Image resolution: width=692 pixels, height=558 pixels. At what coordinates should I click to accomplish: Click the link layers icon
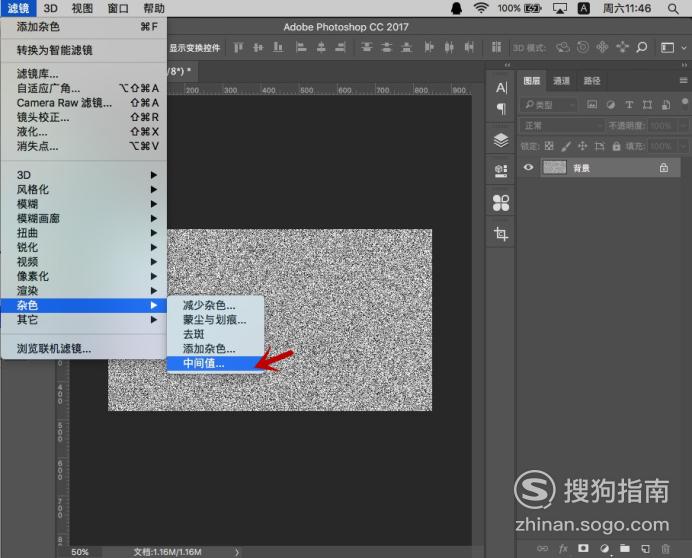coord(542,548)
